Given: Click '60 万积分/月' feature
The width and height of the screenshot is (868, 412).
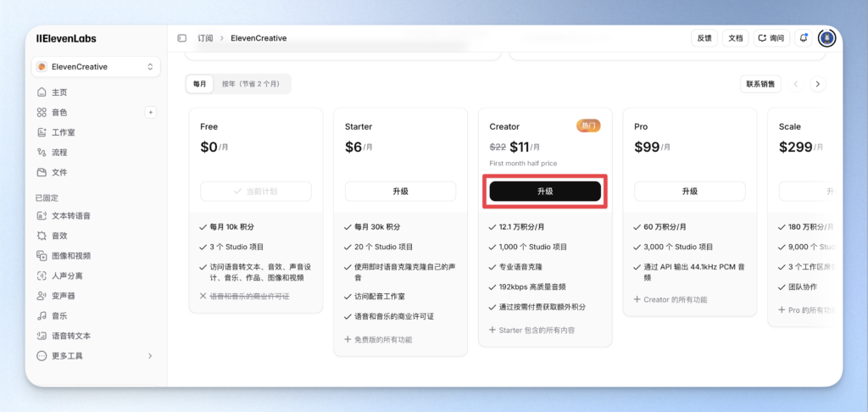Looking at the screenshot, I should coord(665,227).
